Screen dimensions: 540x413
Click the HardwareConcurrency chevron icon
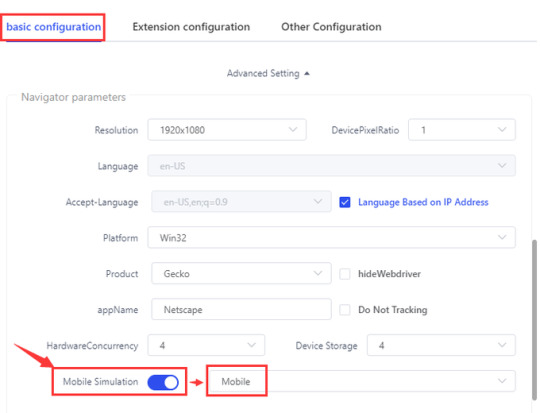click(x=251, y=345)
